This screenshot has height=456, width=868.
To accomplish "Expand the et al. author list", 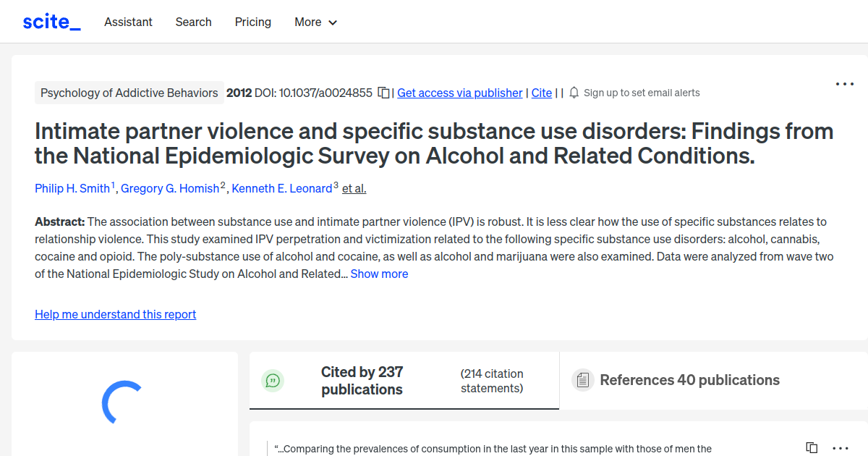I will point(354,188).
